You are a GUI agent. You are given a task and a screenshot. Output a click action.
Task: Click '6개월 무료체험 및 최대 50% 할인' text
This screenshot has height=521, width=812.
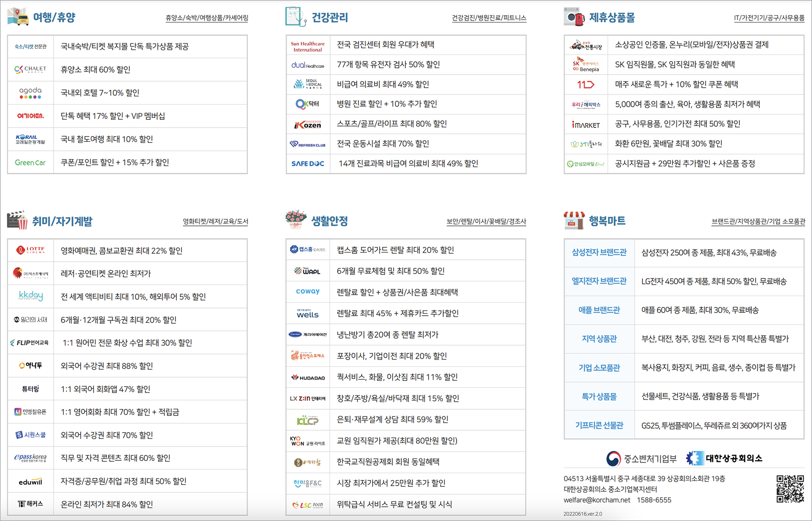tap(390, 271)
